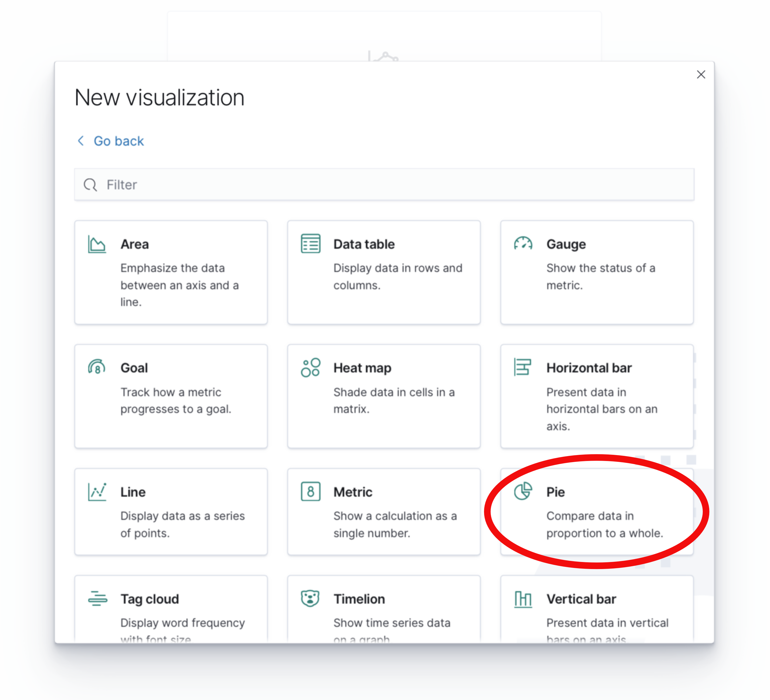Select the Pie visualization title
Image resolution: width=770 pixels, height=700 pixels.
[x=555, y=492]
